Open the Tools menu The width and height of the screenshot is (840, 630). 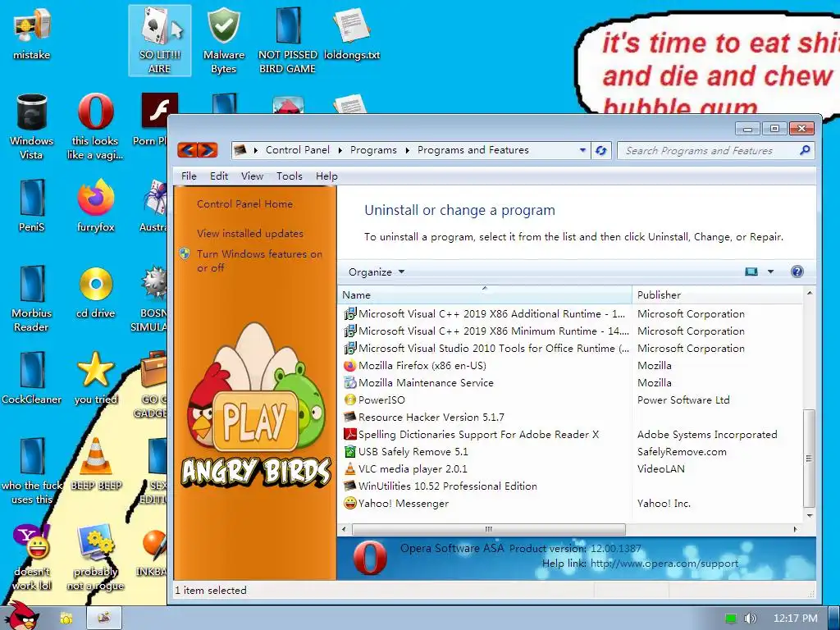290,176
